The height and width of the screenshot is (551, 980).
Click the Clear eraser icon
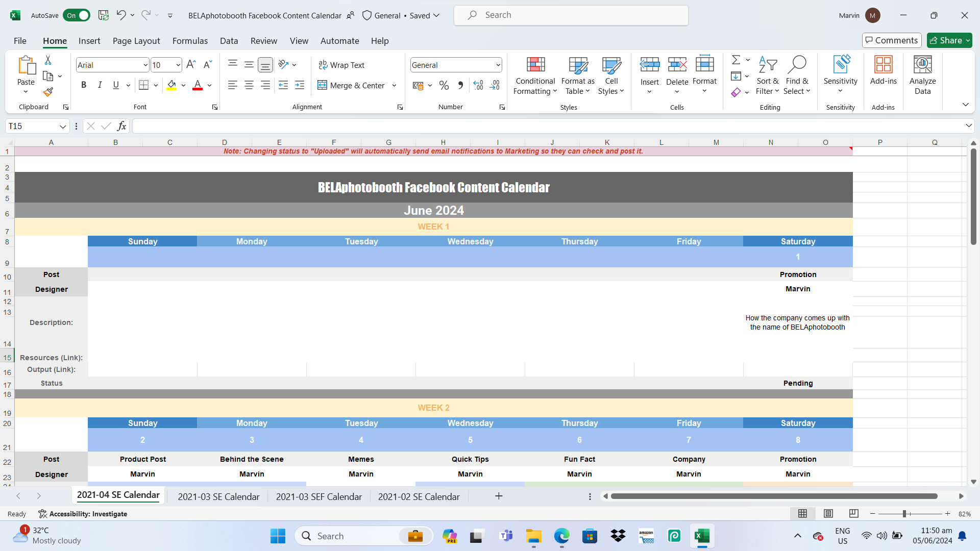coord(736,92)
